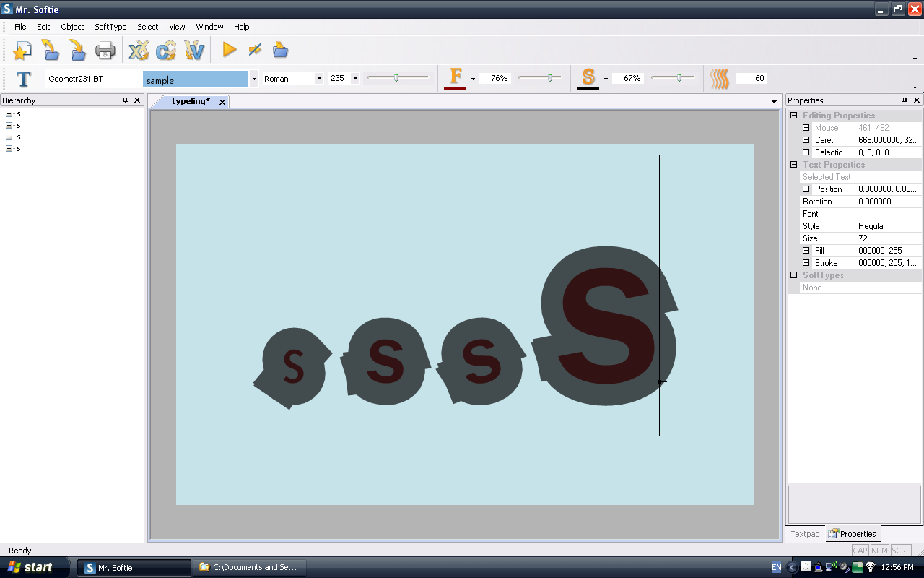Open the Roman style dropdown
The width and height of the screenshot is (924, 578).
(x=319, y=79)
